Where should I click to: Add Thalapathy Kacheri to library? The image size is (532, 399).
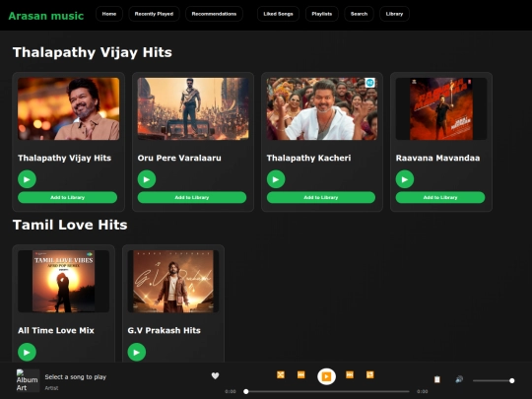321,197
